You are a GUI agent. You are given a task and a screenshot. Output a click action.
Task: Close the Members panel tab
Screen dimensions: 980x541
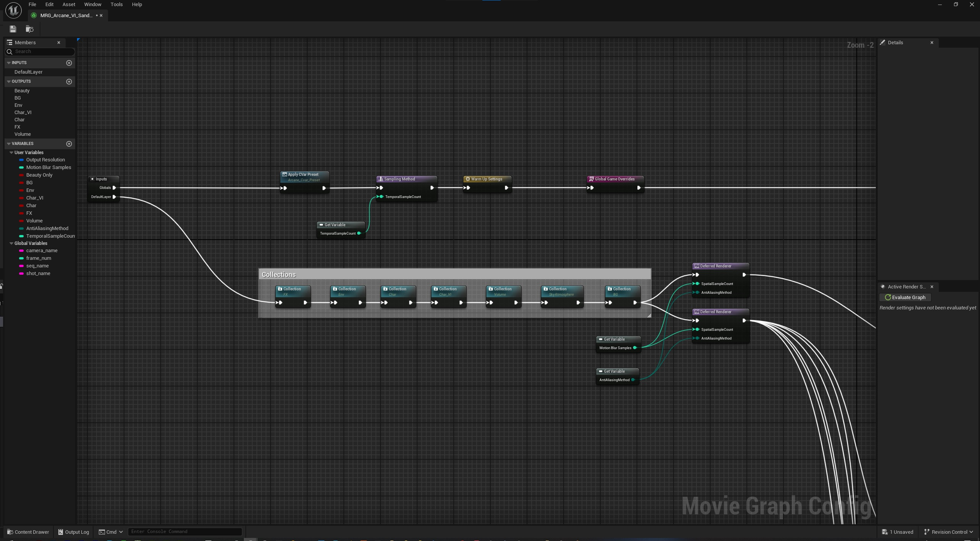tap(59, 43)
